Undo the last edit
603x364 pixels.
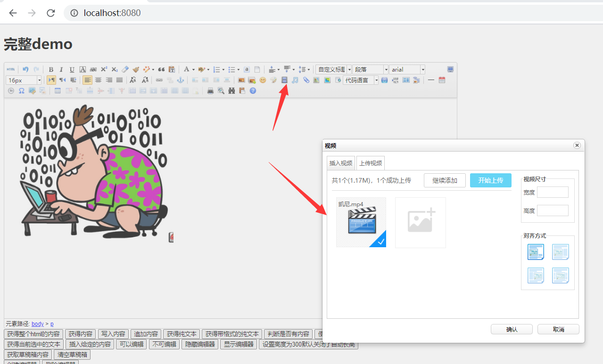[25, 69]
